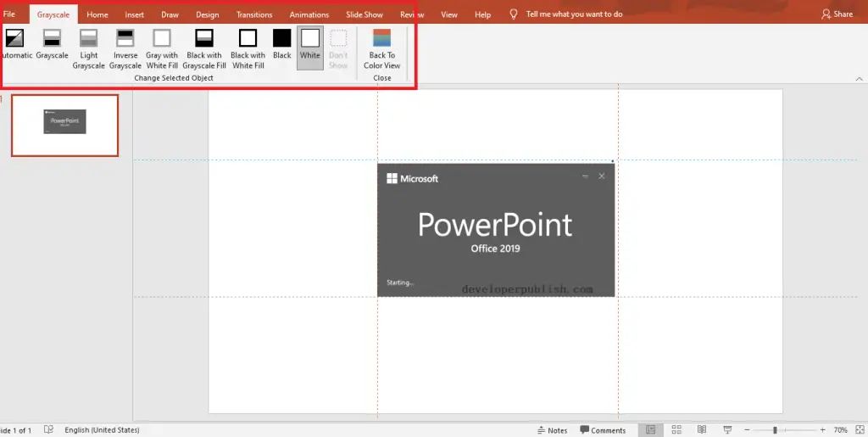This screenshot has height=437, width=868.
Task: Click the Slide 1 of 1 indicator
Action: click(16, 430)
